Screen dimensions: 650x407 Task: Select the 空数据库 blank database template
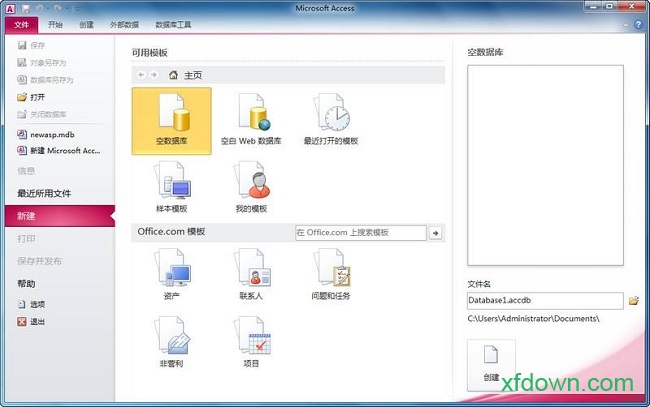tap(171, 121)
